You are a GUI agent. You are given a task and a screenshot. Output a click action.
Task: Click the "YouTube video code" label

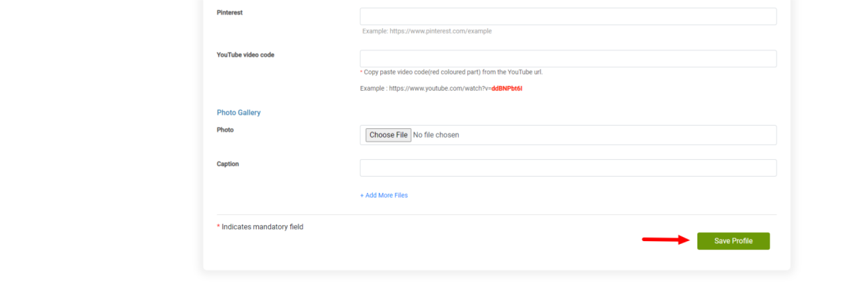click(245, 55)
